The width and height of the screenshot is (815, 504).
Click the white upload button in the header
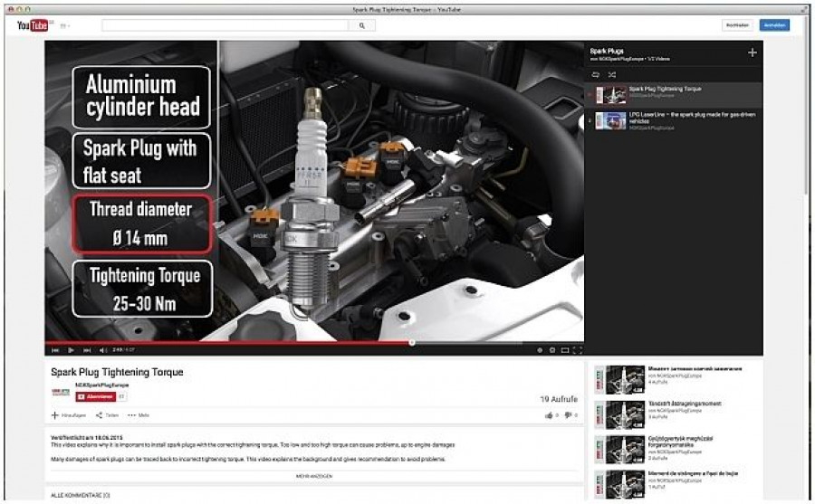point(737,25)
